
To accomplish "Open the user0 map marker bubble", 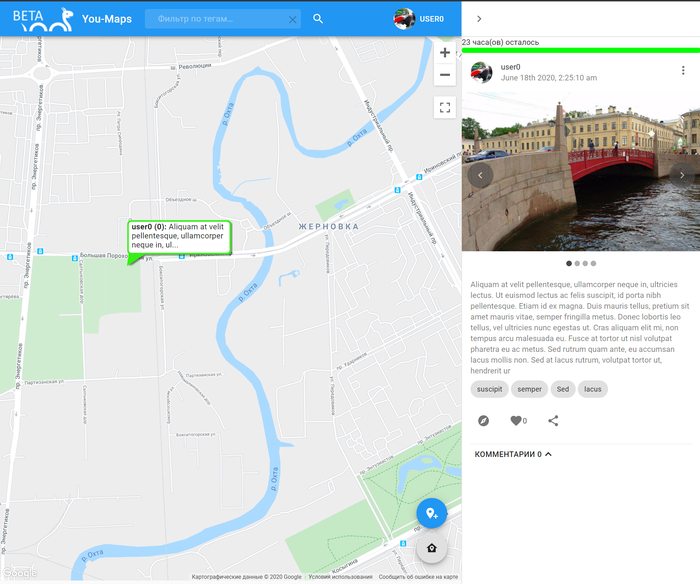I will tap(180, 238).
